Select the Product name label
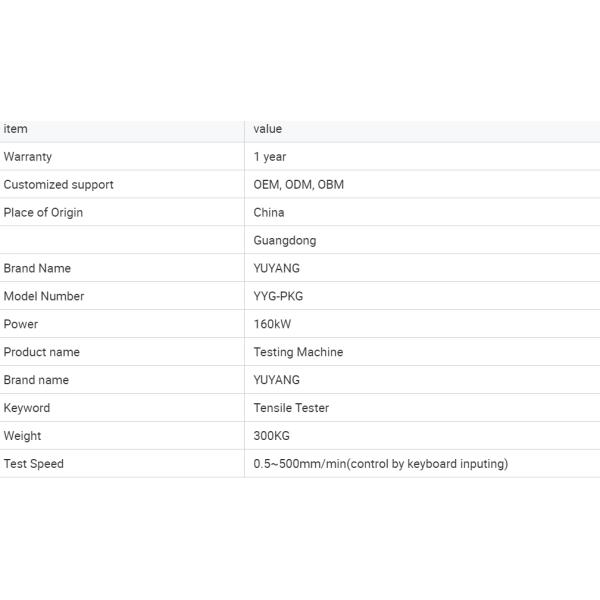This screenshot has width=600, height=600. (41, 353)
